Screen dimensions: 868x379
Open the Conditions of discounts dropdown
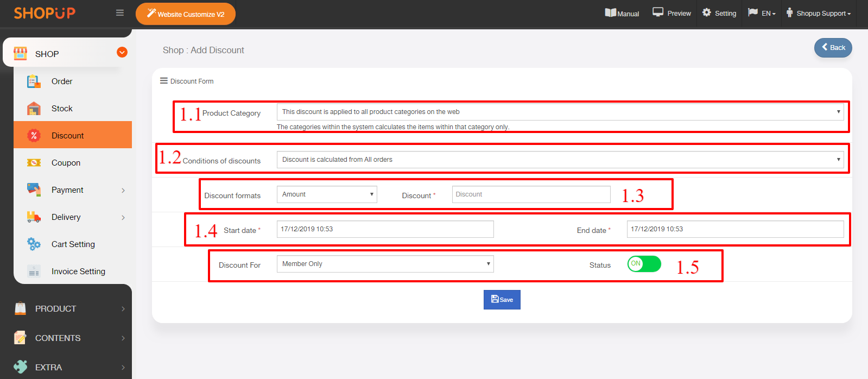560,160
